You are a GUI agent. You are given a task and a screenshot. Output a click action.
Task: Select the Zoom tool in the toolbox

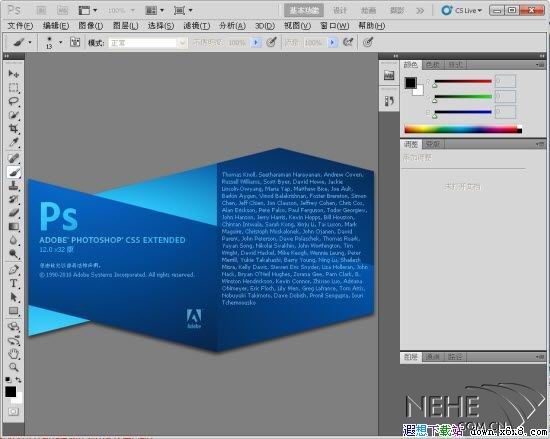click(x=13, y=367)
